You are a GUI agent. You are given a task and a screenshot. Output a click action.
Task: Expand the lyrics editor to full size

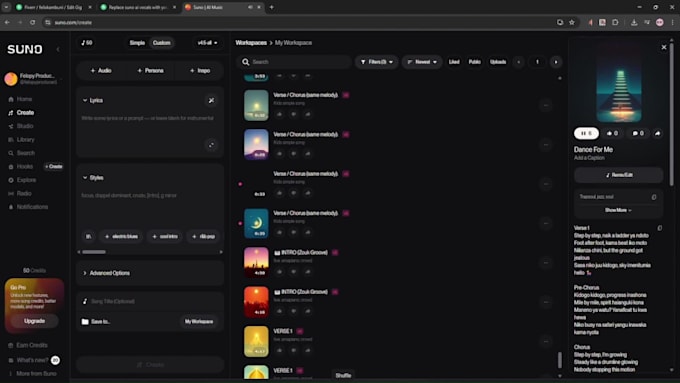(x=211, y=145)
